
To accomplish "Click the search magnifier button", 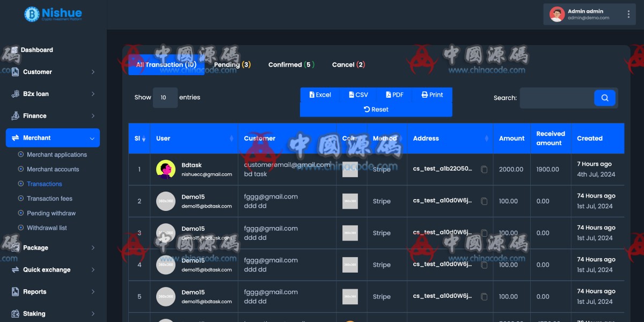I will (604, 98).
